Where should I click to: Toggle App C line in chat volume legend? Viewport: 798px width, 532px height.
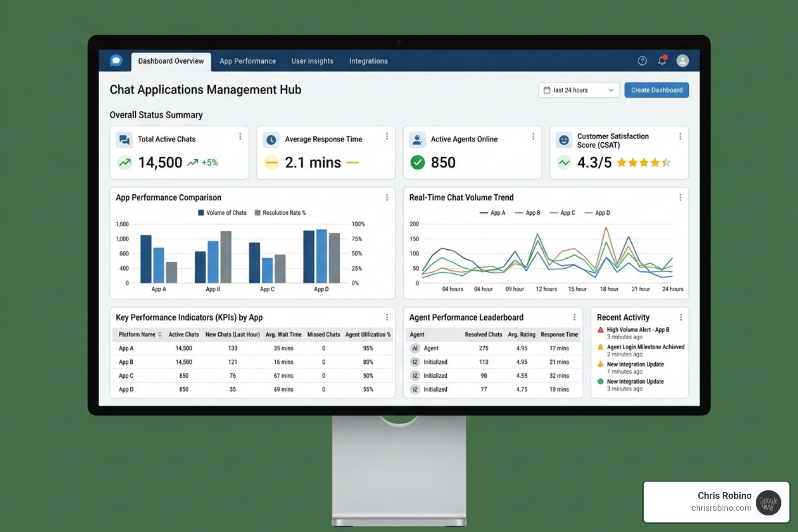pyautogui.click(x=563, y=213)
